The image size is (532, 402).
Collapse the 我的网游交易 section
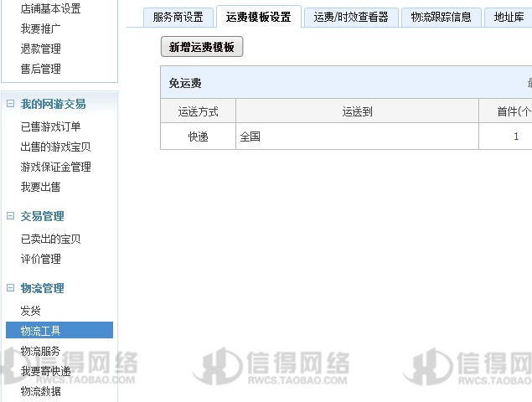point(11,104)
